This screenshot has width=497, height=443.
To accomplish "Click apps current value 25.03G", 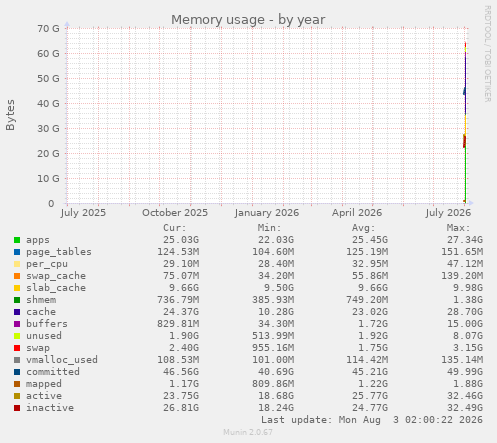I will click(181, 240).
